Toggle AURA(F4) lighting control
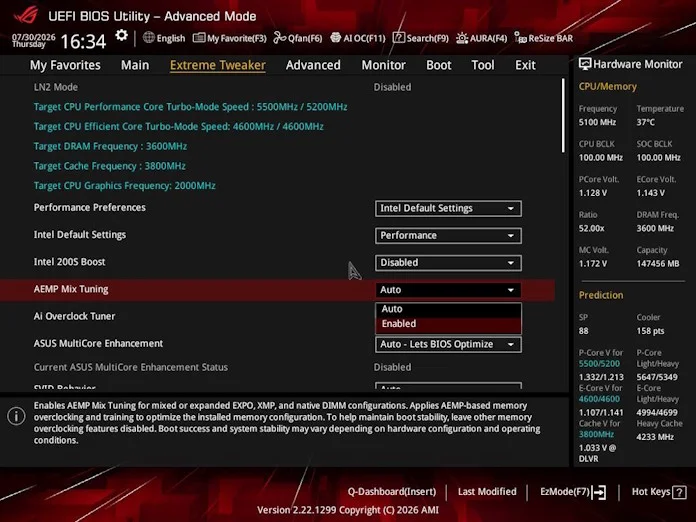696x522 pixels. 481,38
